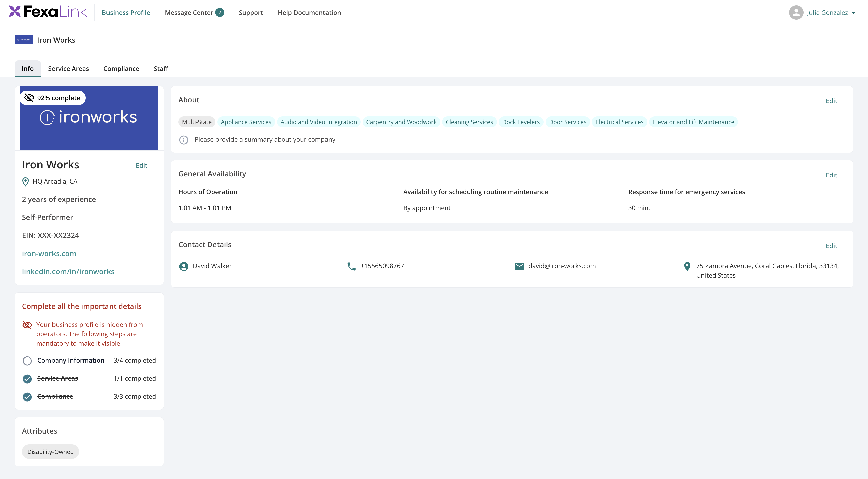Click the Dock Levelers tag

pos(521,122)
